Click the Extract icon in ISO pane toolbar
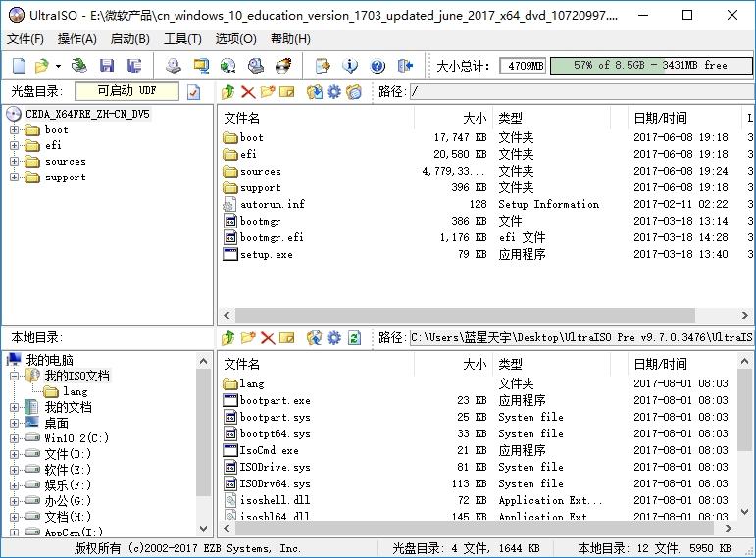756x558 pixels. pyautogui.click(x=315, y=91)
